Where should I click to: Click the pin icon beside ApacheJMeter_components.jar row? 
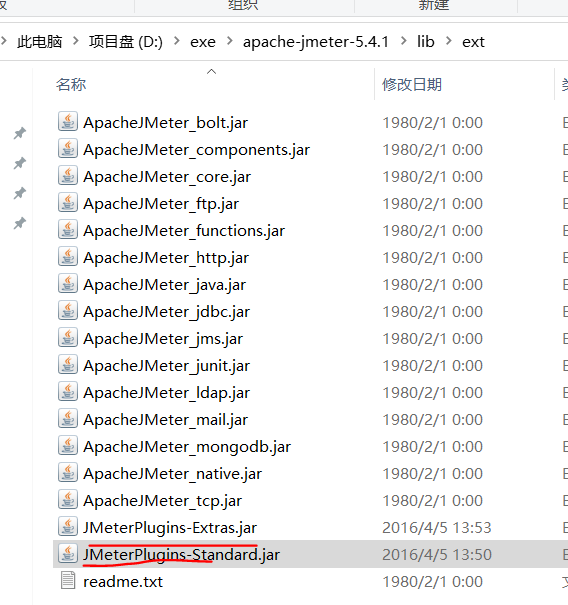[x=20, y=163]
